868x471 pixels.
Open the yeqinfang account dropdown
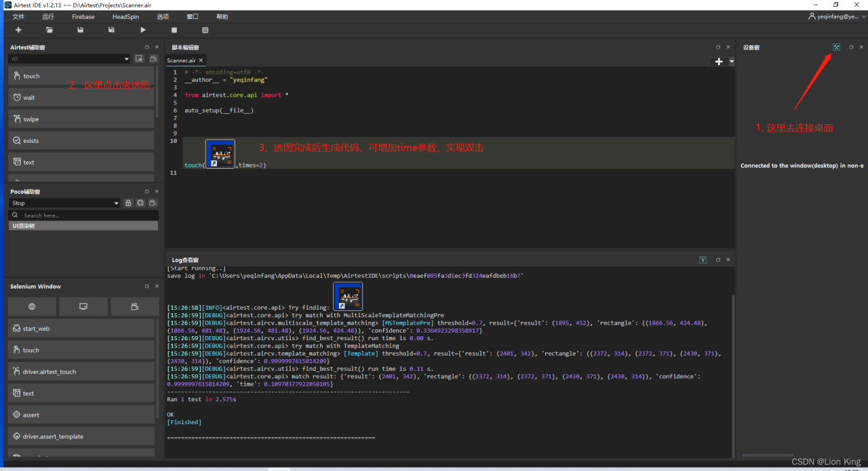coord(837,16)
